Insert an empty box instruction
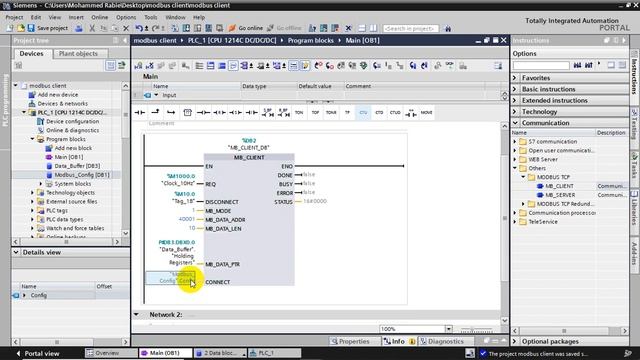This screenshot has width=640, height=360. coord(187,112)
